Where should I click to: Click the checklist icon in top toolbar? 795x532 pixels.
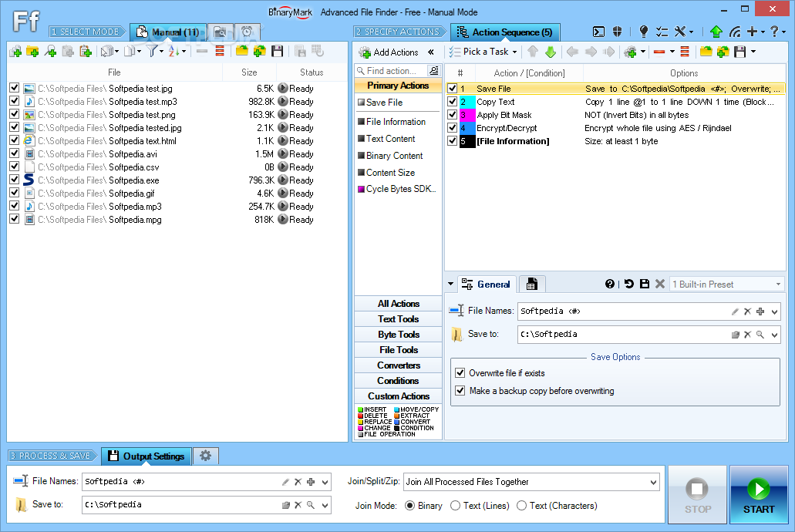(662, 32)
